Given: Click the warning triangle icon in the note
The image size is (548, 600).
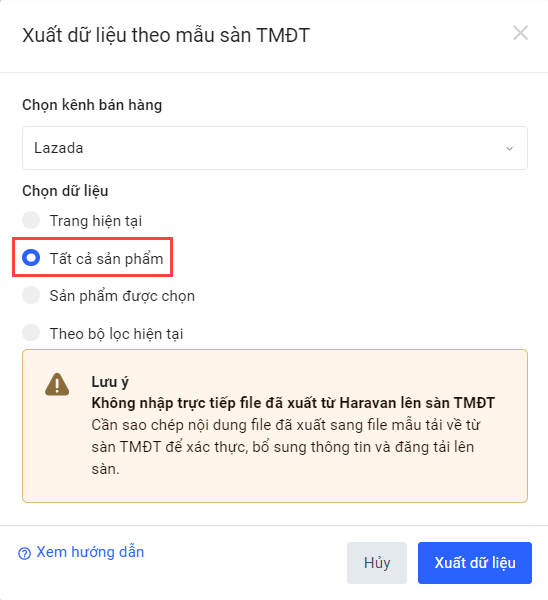Looking at the screenshot, I should [x=57, y=384].
